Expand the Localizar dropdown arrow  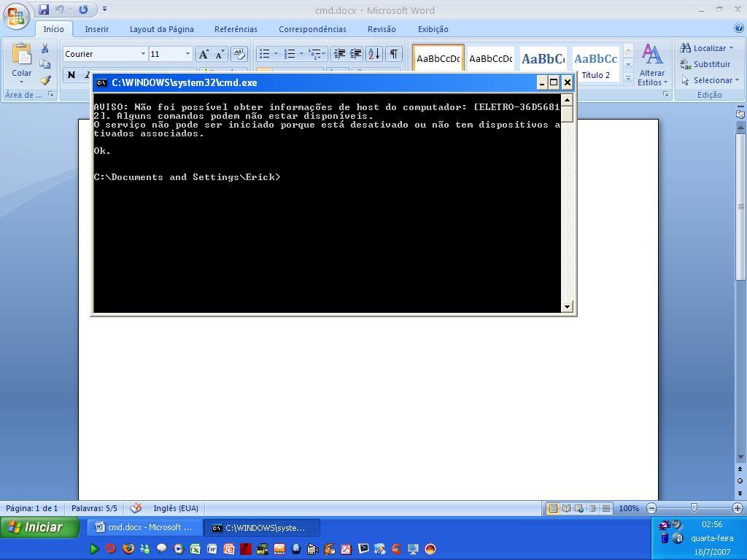point(731,48)
